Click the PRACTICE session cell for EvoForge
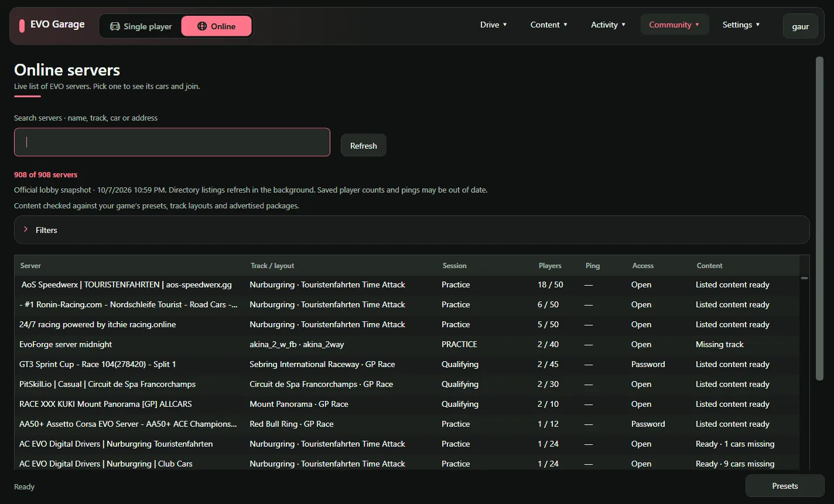The height and width of the screenshot is (504, 834). [459, 345]
